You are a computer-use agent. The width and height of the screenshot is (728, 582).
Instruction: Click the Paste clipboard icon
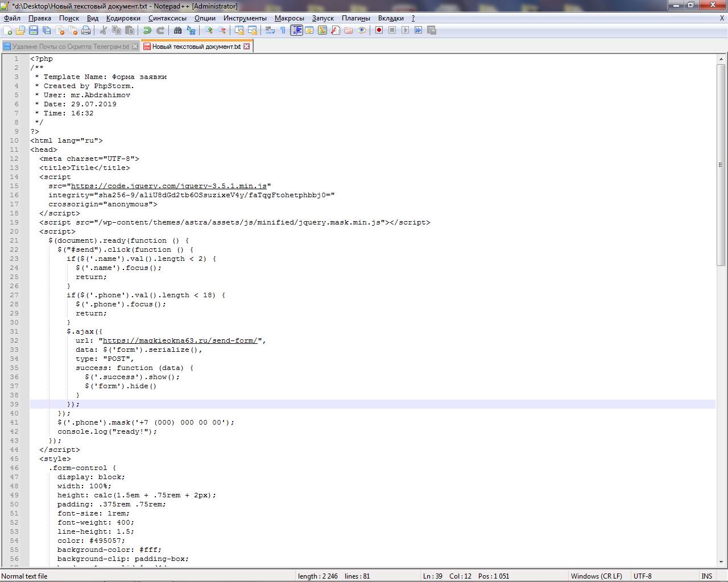[x=130, y=30]
